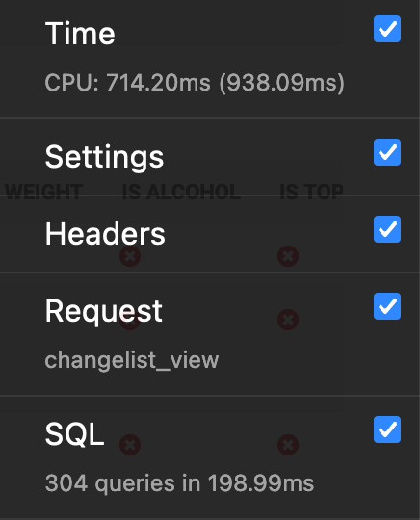420x520 pixels.
Task: Click IS ALCOHOL red X below Headers label
Action: (x=130, y=256)
